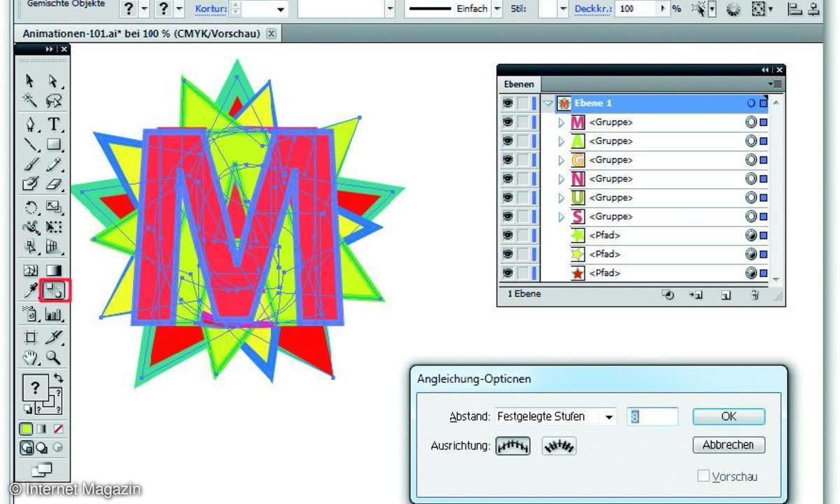Open the Einfach stroke profile dropdown
The image size is (840, 504).
pos(497,9)
